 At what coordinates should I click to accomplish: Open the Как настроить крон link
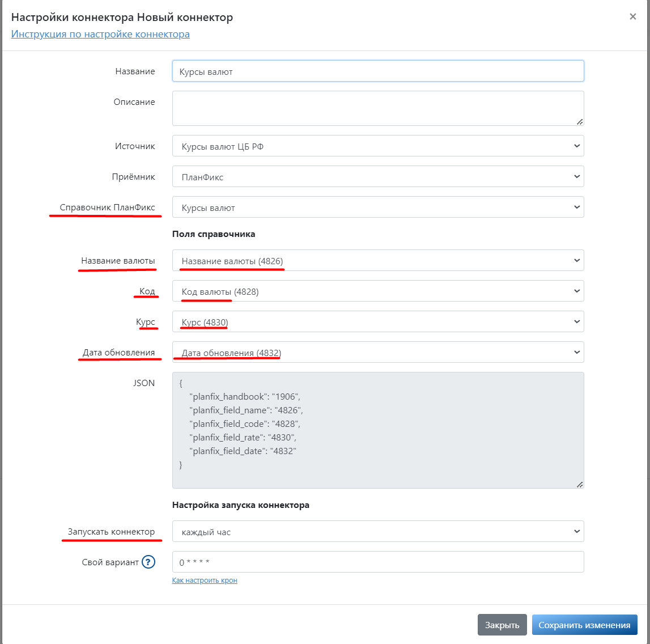coord(205,580)
